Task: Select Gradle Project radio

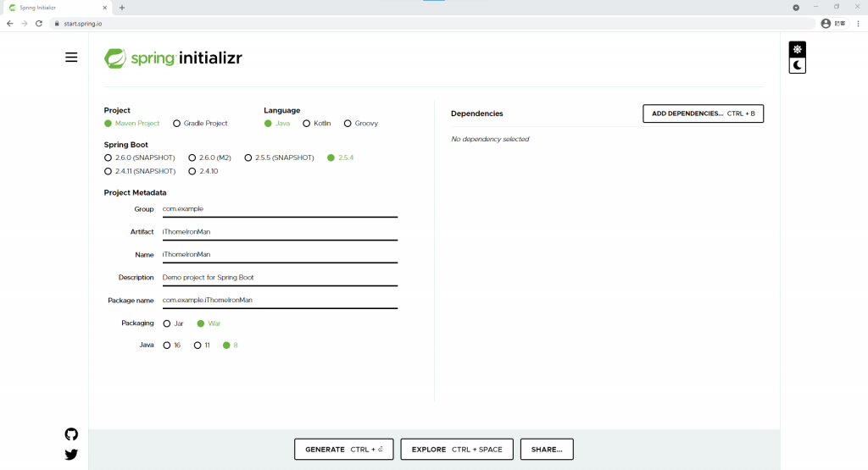Action: coord(200,124)
